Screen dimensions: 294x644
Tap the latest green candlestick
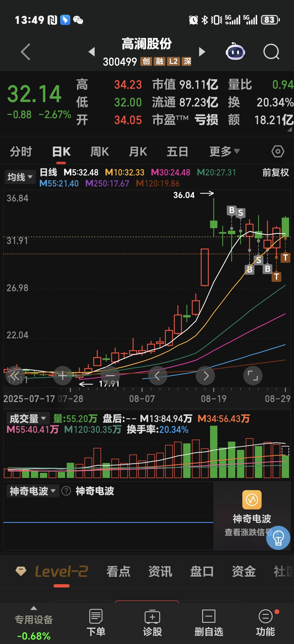tap(286, 227)
